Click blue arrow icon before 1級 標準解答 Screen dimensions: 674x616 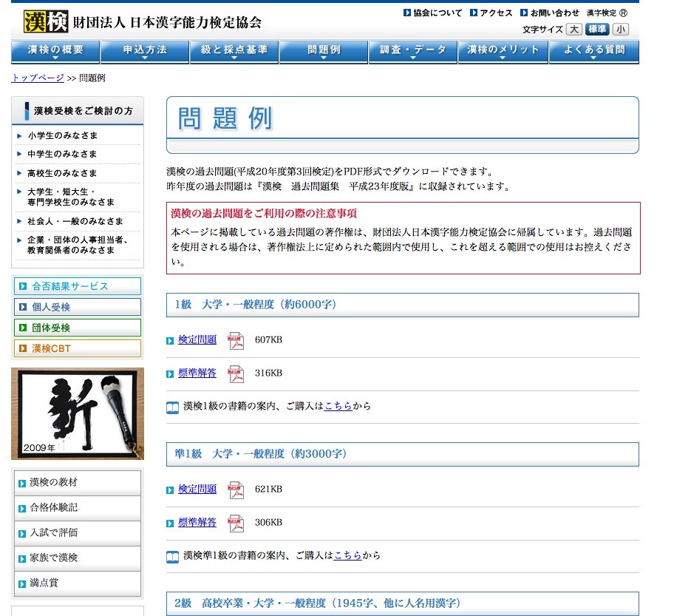[170, 374]
